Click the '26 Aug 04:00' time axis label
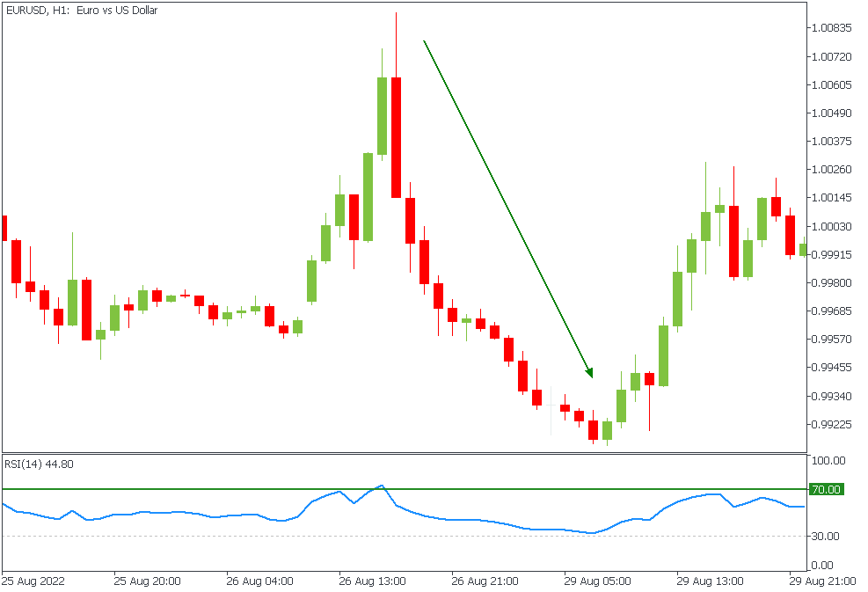 (x=259, y=581)
